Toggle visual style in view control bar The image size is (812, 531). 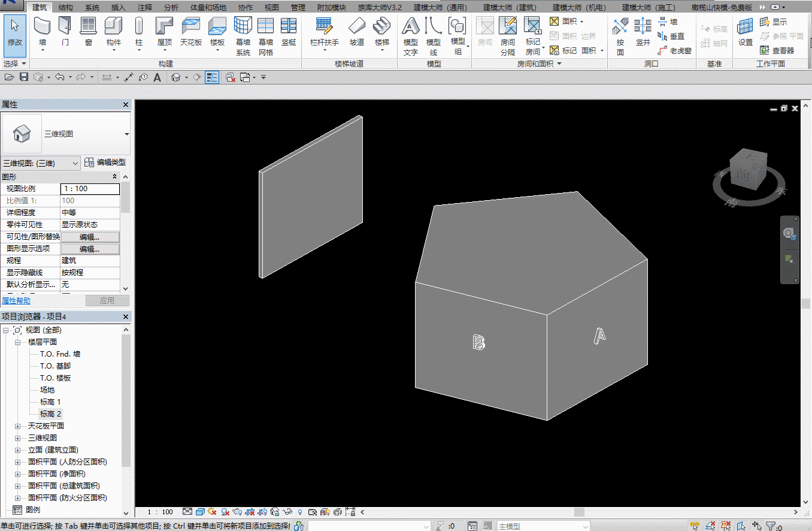click(x=200, y=512)
